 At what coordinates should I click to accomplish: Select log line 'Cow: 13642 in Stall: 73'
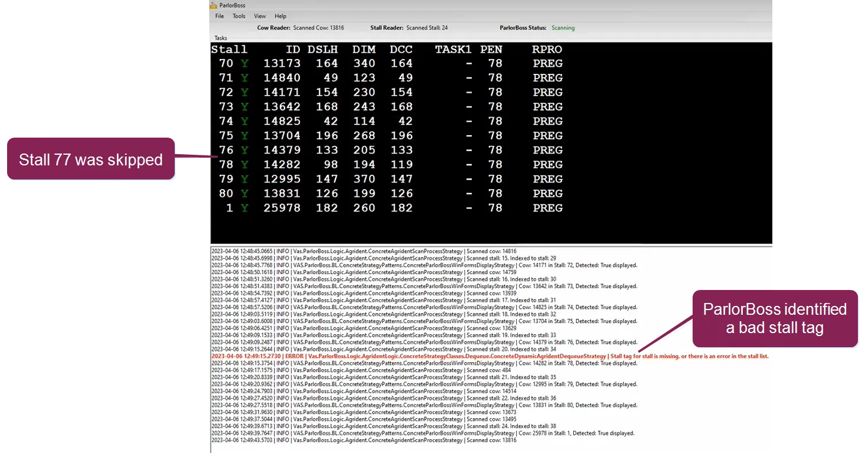(424, 286)
